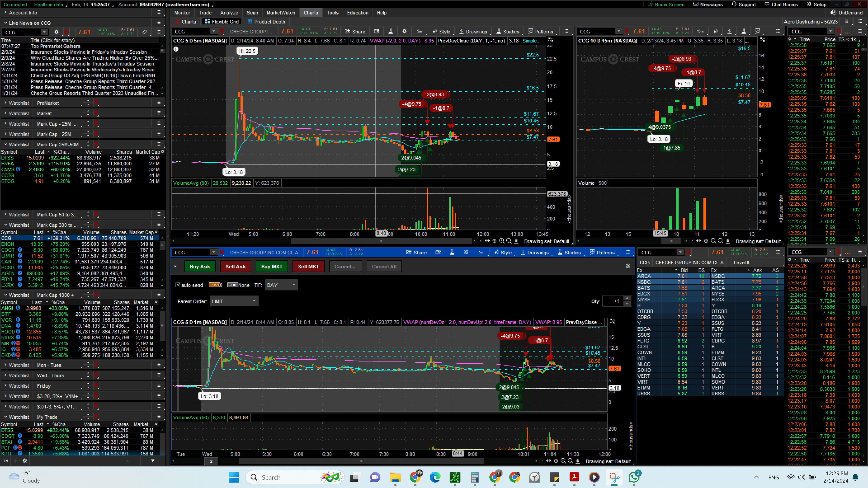Screen dimensions: 868x488
Task: Open Messages from the top bar
Action: (x=708, y=4)
